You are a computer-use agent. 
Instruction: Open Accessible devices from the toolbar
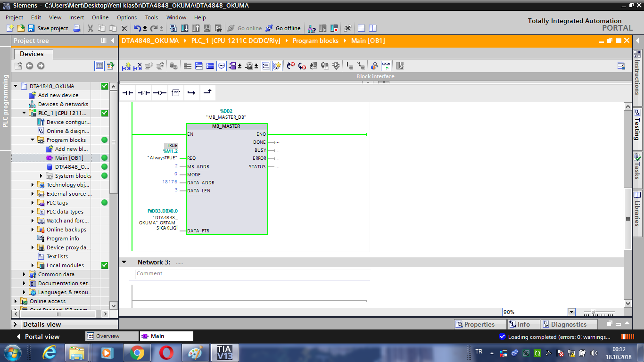[312, 28]
